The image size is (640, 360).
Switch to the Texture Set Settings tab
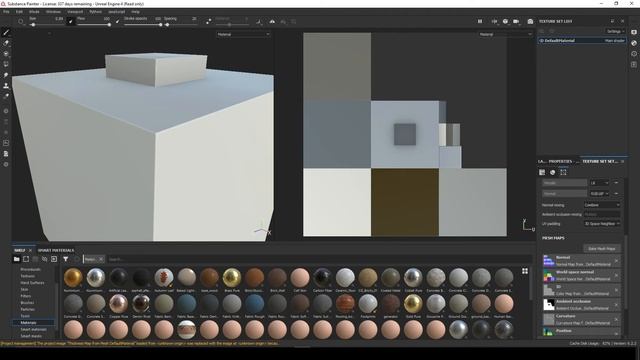[x=600, y=162]
